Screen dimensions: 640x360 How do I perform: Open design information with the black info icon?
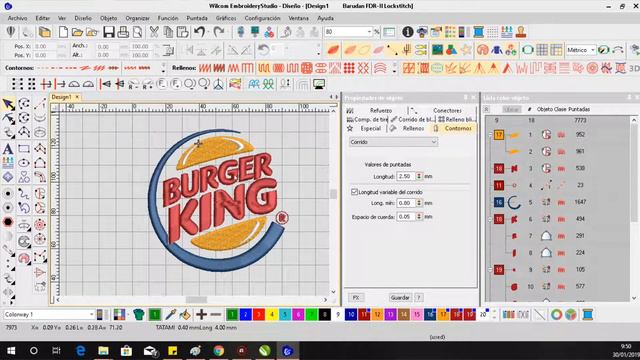407,32
